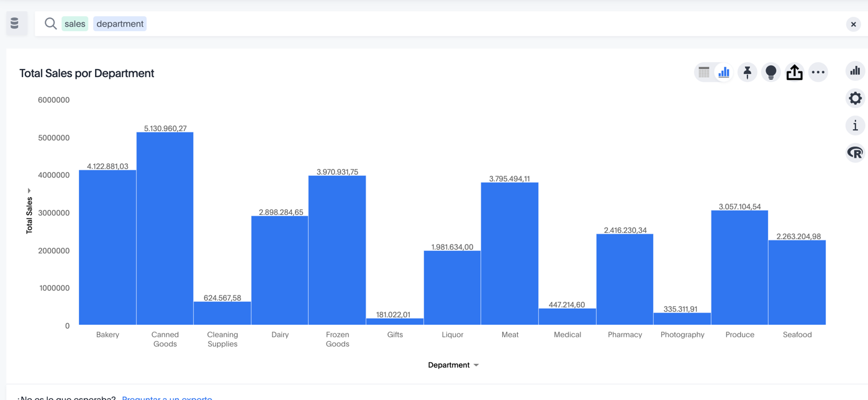Clear the search bar with X
868x400 pixels.
click(x=853, y=24)
